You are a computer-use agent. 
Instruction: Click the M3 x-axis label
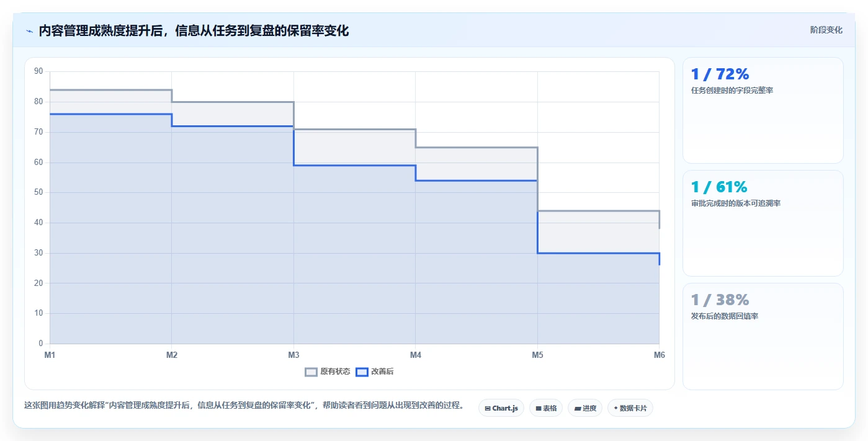pyautogui.click(x=293, y=355)
